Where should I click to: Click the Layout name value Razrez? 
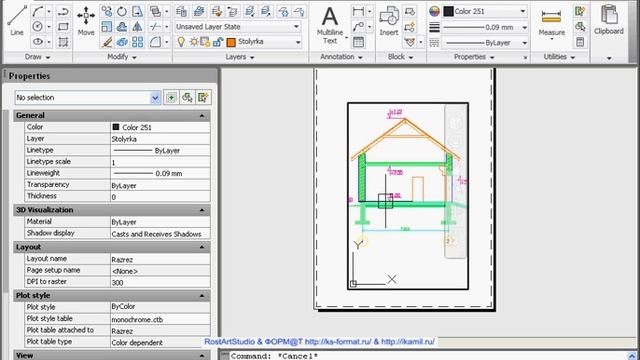pyautogui.click(x=160, y=260)
